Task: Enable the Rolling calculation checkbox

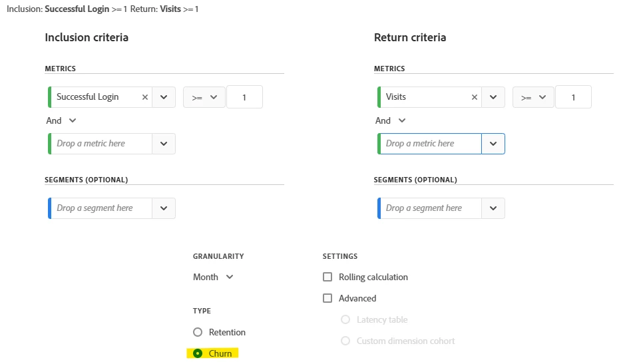Action: tap(327, 277)
